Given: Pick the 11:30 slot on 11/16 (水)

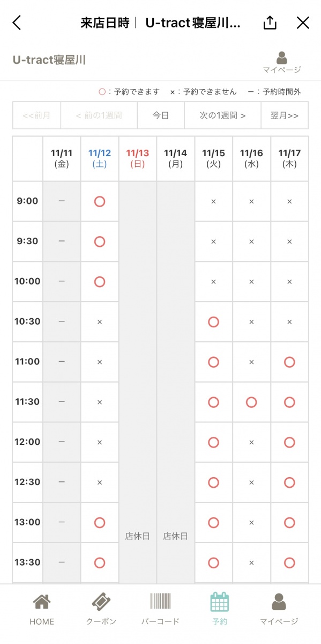Looking at the screenshot, I should [251, 402].
